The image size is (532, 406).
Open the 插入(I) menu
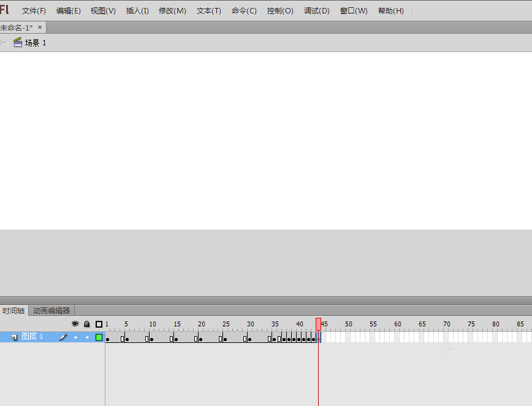coord(137,11)
